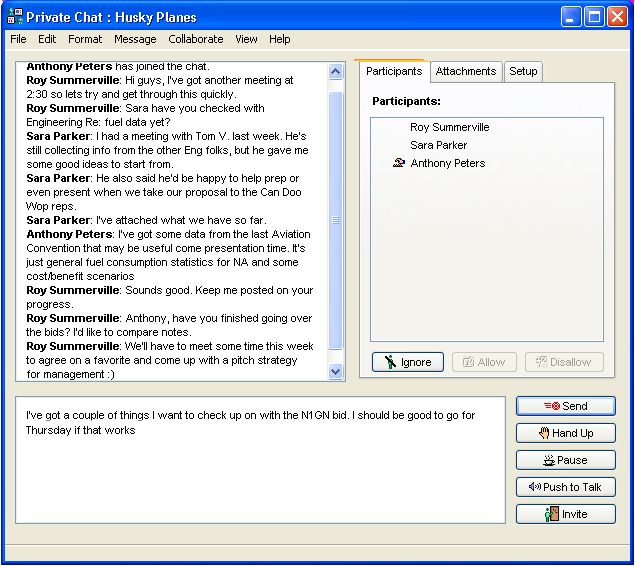Open the Message menu
Screen dimensions: 635x566
[x=135, y=39]
